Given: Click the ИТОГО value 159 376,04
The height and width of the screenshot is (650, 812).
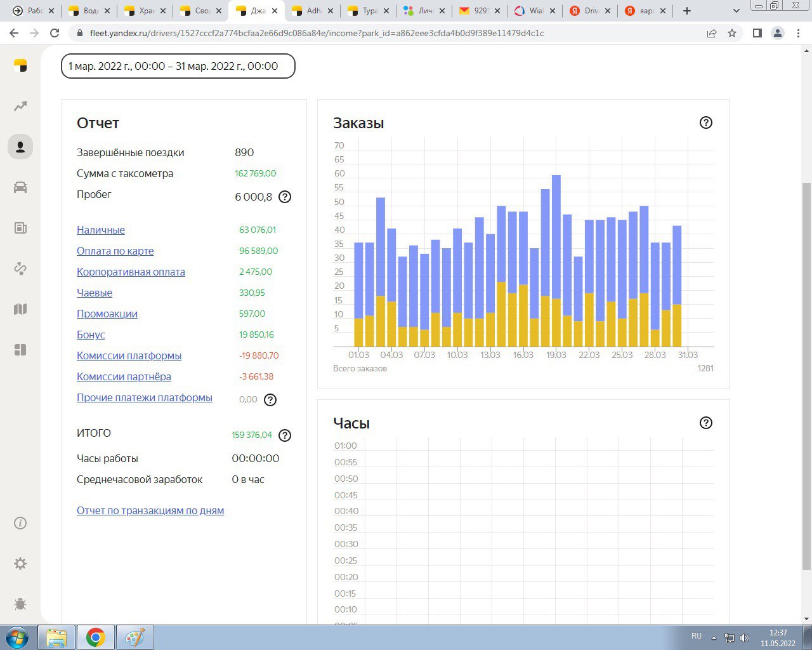Looking at the screenshot, I should (x=252, y=435).
